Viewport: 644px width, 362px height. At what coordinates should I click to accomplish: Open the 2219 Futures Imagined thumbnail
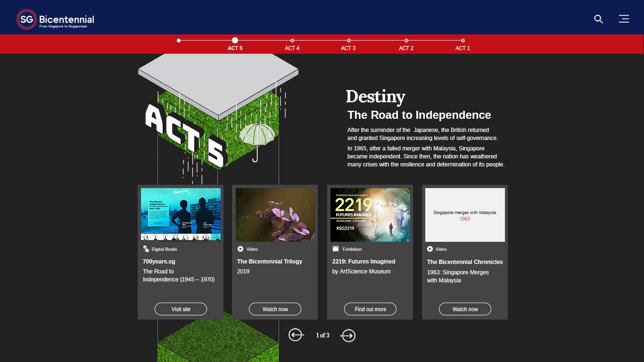[x=370, y=215]
